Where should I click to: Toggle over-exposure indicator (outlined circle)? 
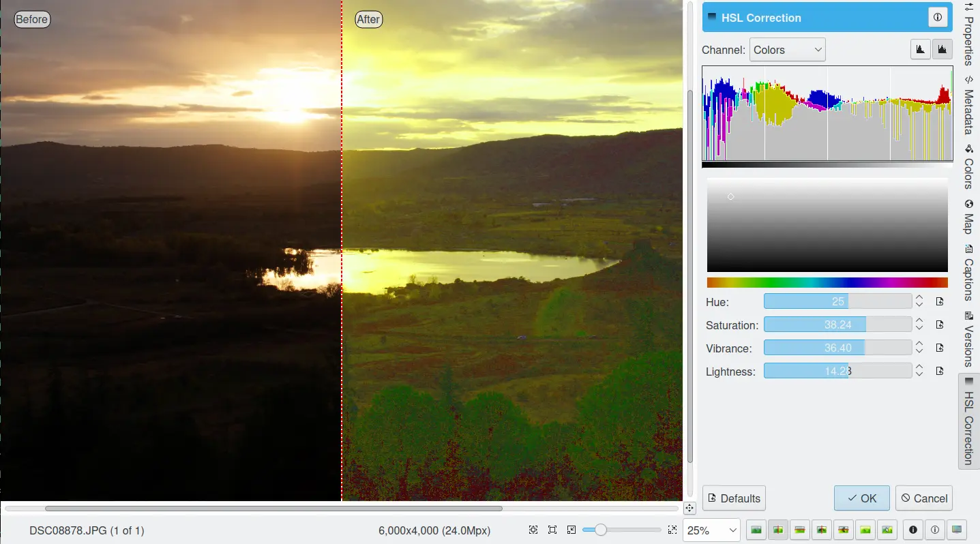935,530
